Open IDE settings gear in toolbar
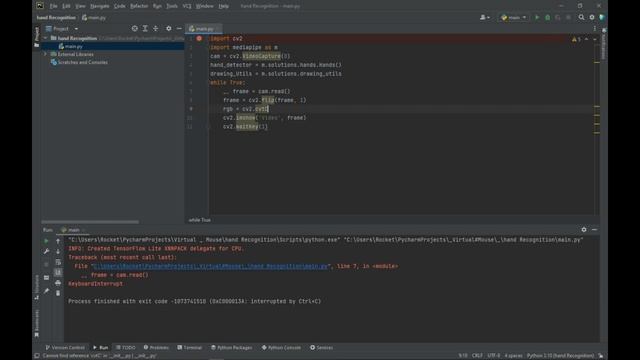 (592, 17)
